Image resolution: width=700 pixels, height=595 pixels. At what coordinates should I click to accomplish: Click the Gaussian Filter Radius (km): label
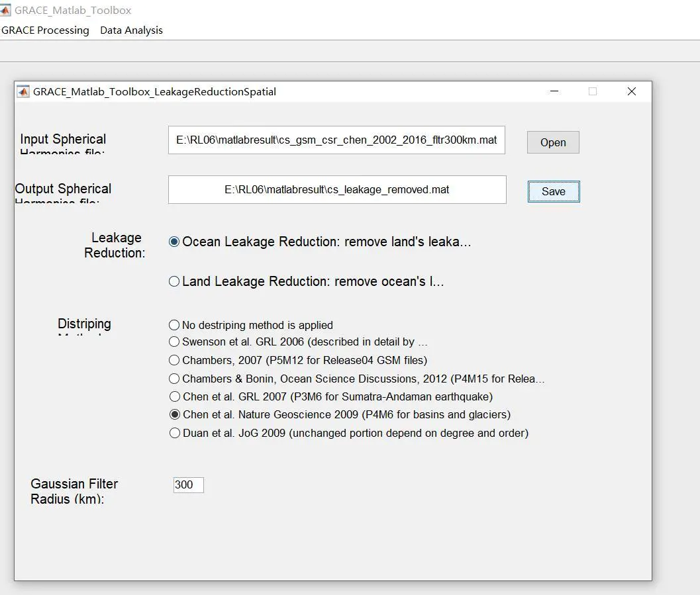(x=74, y=491)
